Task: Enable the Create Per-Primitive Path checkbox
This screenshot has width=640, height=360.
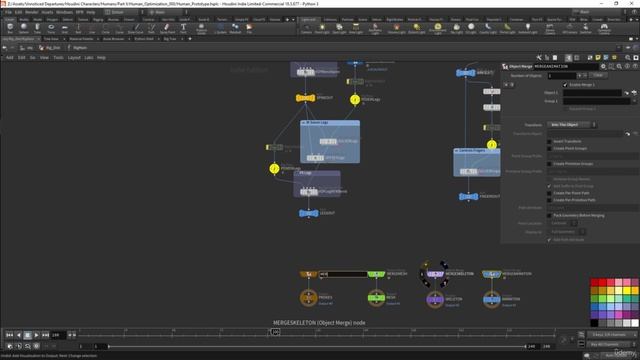Action: click(x=549, y=200)
